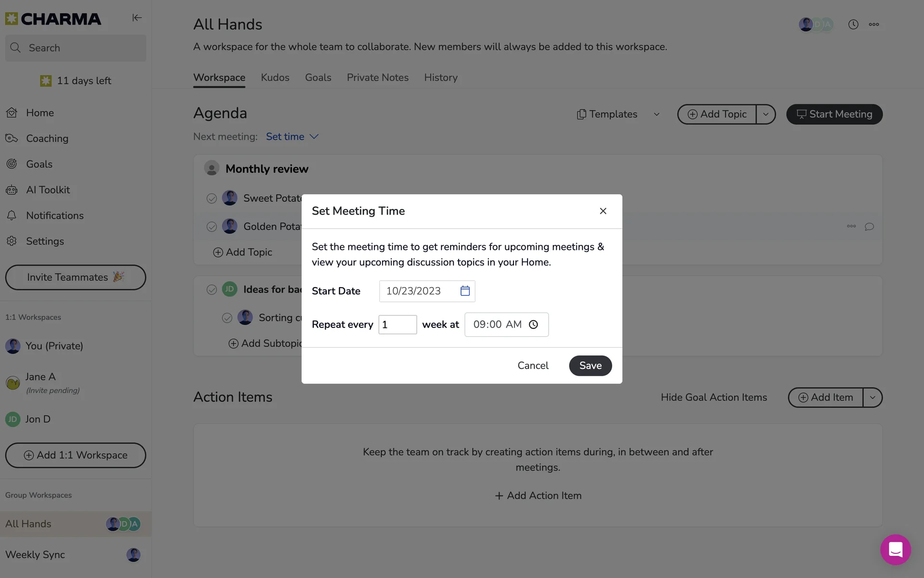Expand the Add Topic dropdown arrow
924x578 pixels.
tap(766, 114)
